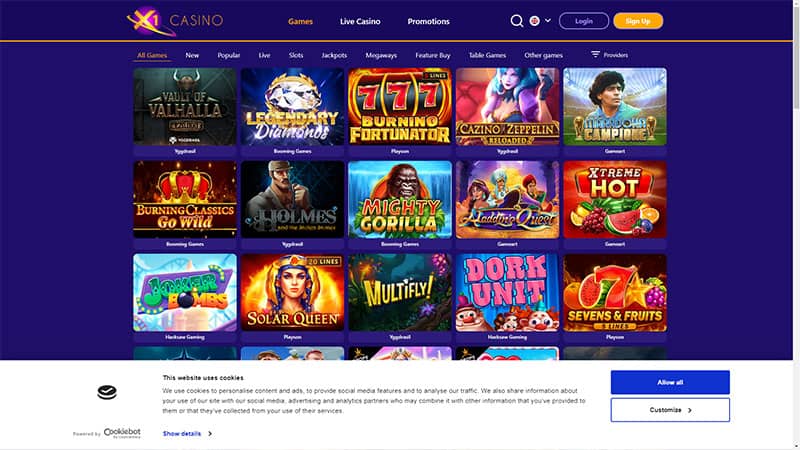
Task: Select the Jackpots category tab
Action: 334,55
